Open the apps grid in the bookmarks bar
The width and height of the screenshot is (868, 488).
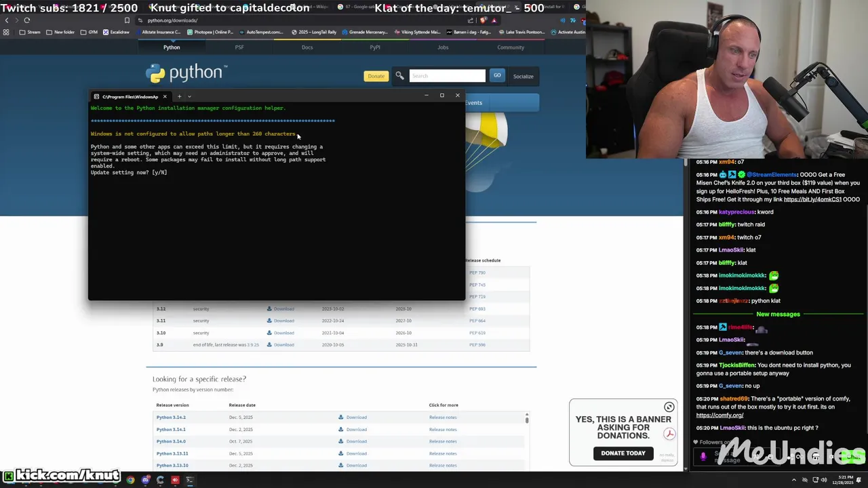click(x=6, y=32)
